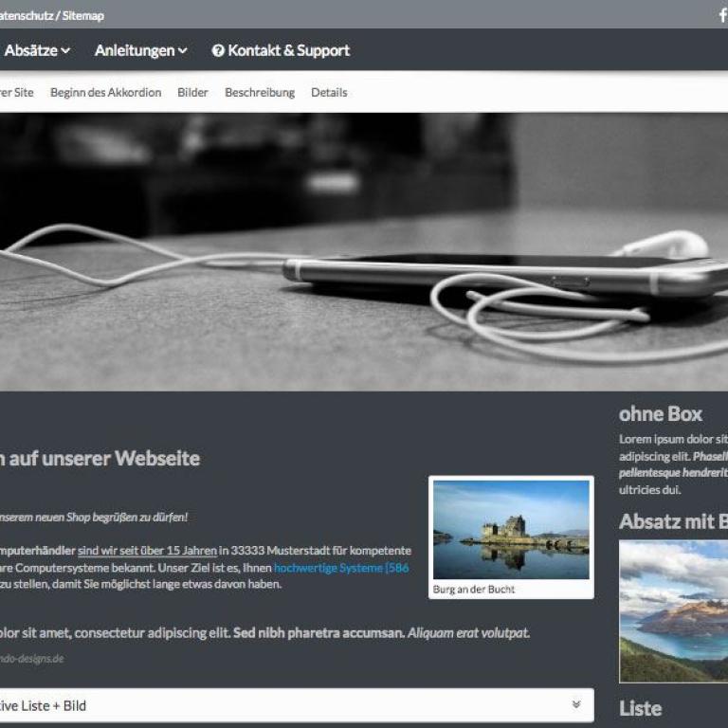Expand the Absätze dropdown menu

(36, 51)
